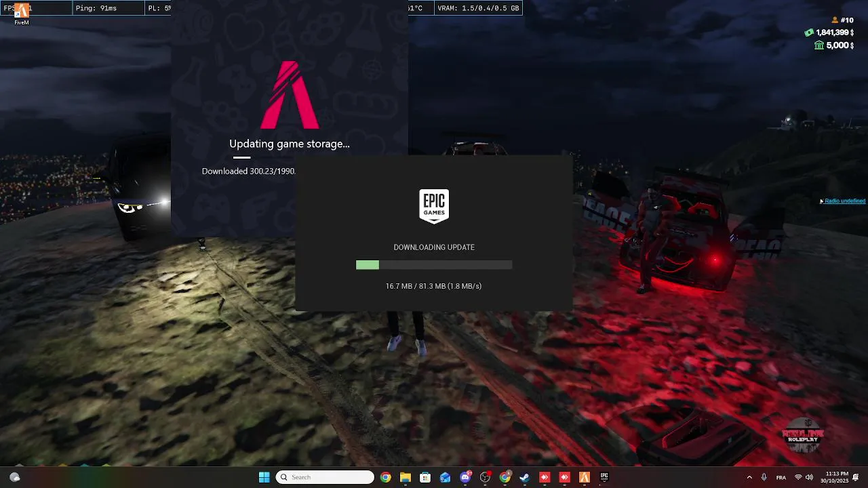Viewport: 868px width, 488px height.
Task: Click the green update download progress bar
Action: (x=434, y=265)
